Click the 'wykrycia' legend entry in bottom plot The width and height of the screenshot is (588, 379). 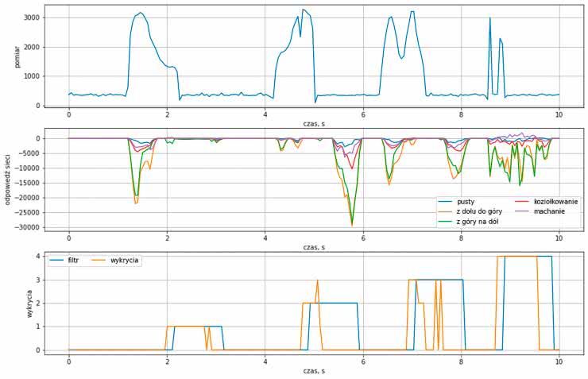pos(125,260)
